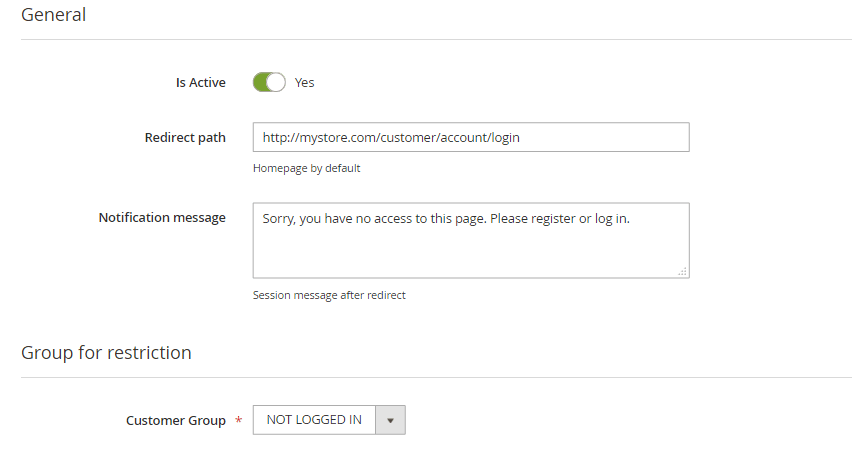Click the General section heading

click(x=53, y=15)
